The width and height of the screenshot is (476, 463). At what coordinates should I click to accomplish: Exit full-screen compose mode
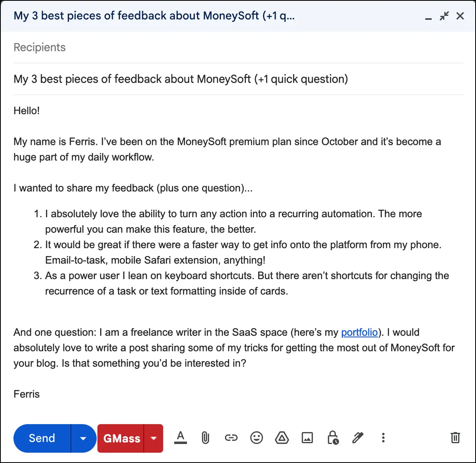click(x=444, y=16)
